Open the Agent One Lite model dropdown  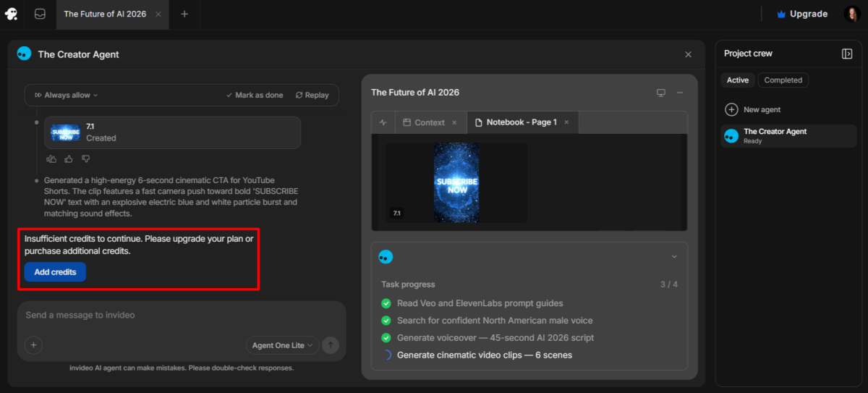[283, 345]
